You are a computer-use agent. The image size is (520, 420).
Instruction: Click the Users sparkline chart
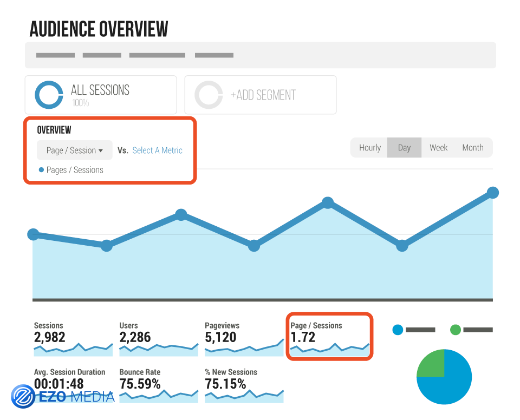point(159,350)
